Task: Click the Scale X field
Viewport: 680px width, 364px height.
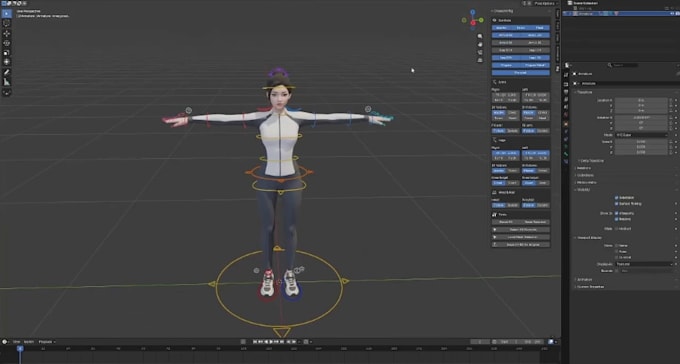Action: [x=641, y=142]
